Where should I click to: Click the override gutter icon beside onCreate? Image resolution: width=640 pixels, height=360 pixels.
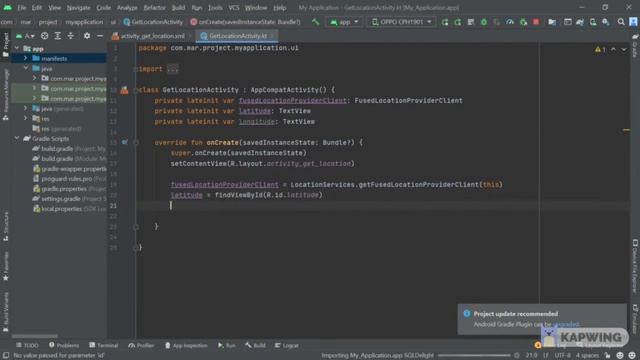[124, 142]
